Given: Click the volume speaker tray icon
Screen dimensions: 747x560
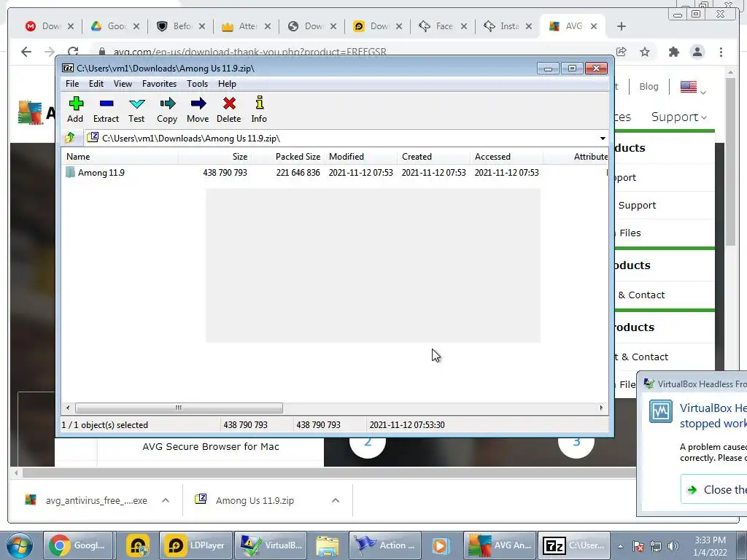Looking at the screenshot, I should click(673, 546).
